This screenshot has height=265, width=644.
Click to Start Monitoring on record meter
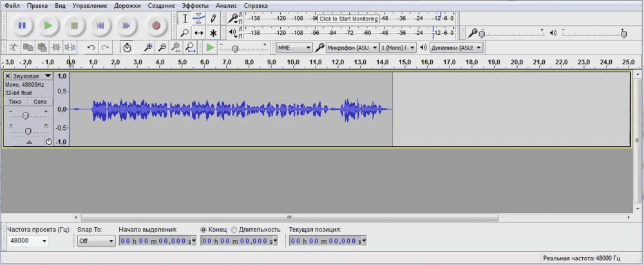pyautogui.click(x=348, y=19)
